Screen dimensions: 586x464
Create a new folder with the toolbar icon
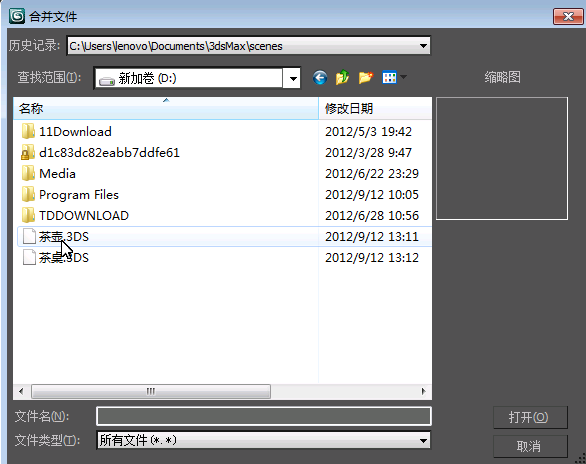(366, 78)
